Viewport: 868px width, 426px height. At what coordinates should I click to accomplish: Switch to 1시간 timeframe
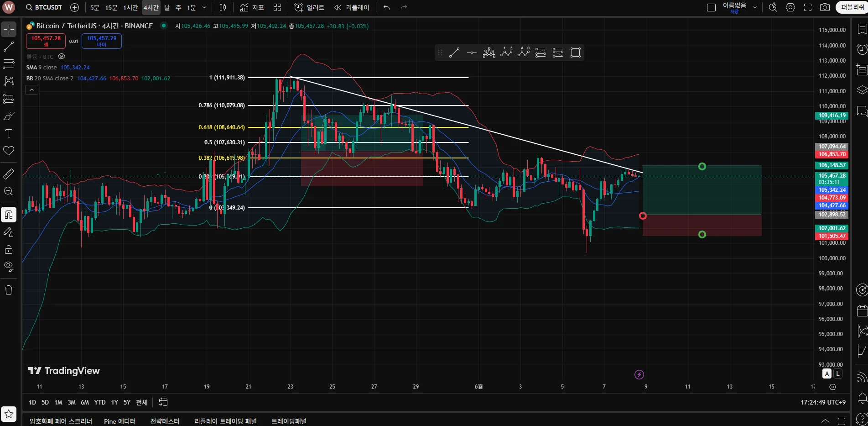tap(130, 8)
